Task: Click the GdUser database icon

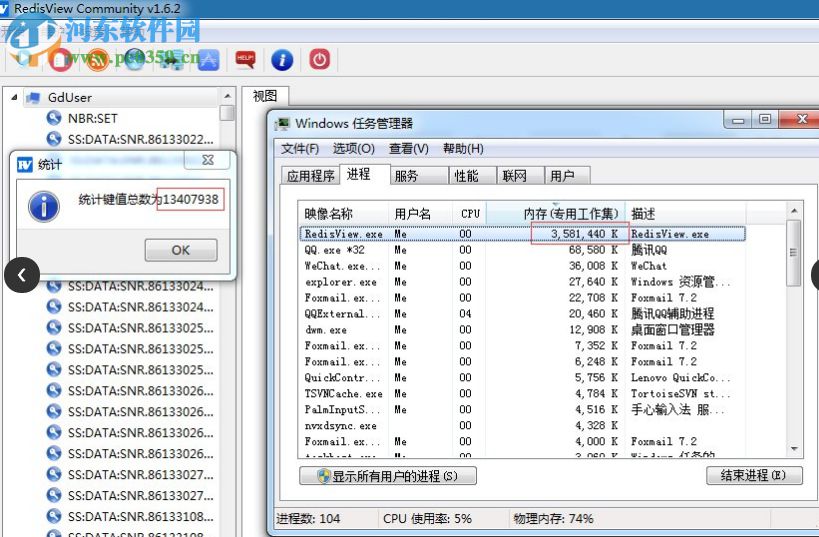Action: pos(34,98)
